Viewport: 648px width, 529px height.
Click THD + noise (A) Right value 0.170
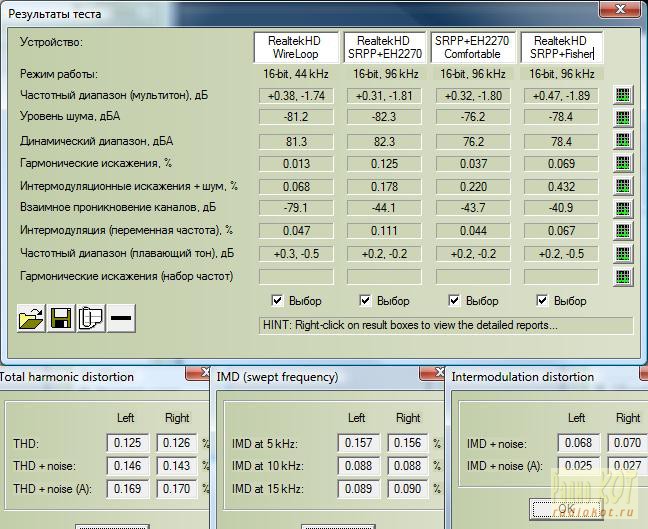(x=176, y=489)
